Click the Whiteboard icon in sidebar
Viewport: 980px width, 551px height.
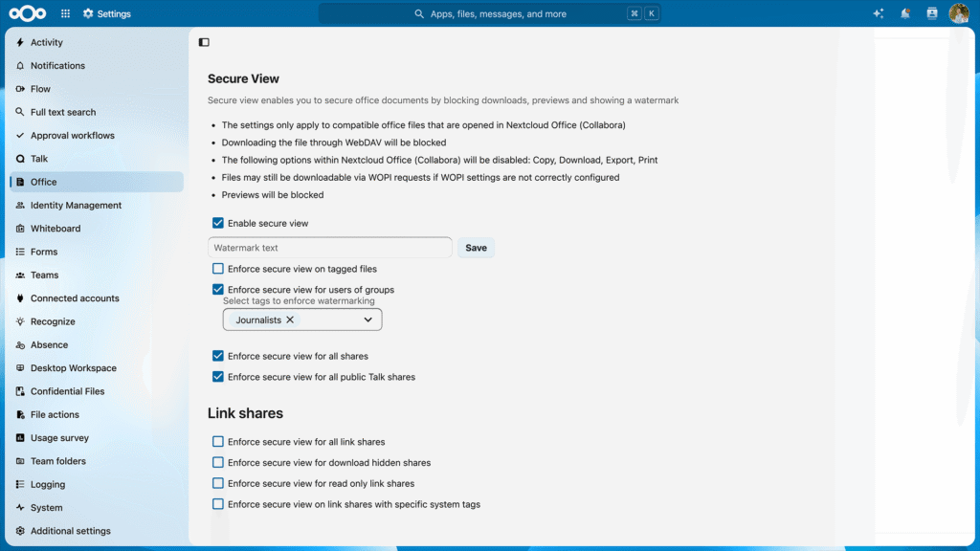(20, 228)
